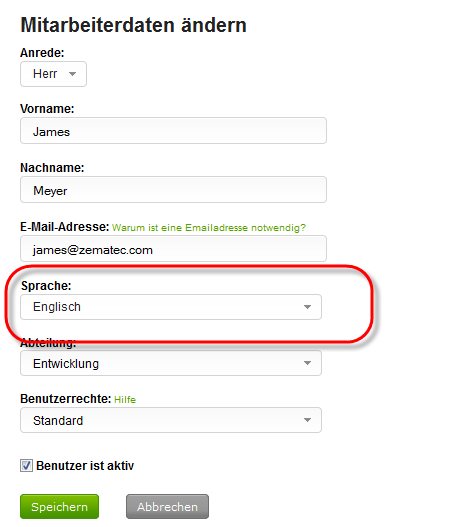Open the Sprache dropdown set to Englisch

coord(171,307)
